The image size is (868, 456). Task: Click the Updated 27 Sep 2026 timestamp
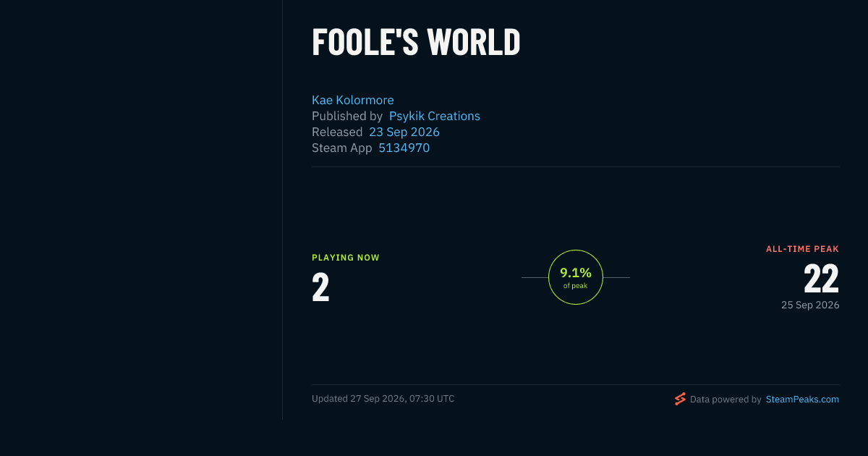[383, 399]
